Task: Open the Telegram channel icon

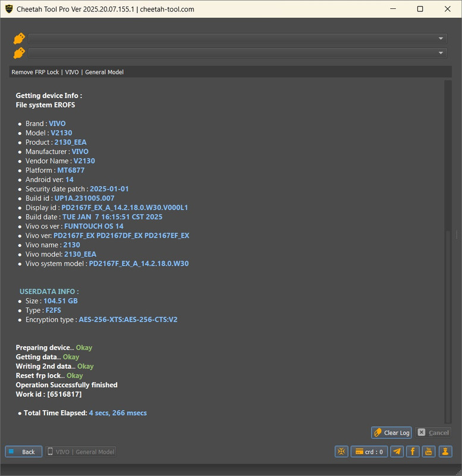Action: pos(397,452)
